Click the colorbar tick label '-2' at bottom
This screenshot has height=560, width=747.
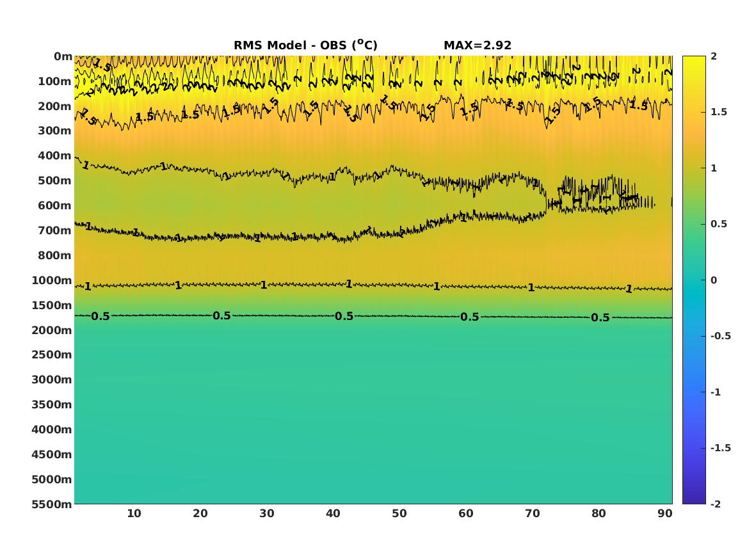716,504
